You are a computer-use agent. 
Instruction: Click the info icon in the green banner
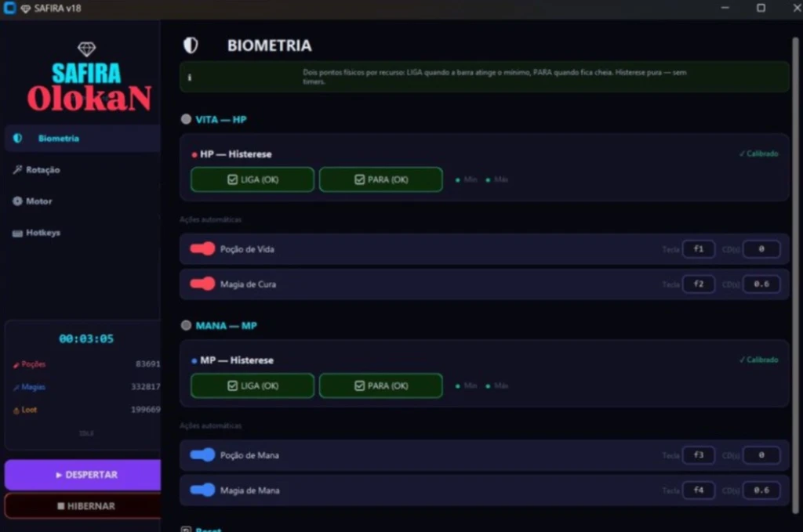[x=190, y=78]
